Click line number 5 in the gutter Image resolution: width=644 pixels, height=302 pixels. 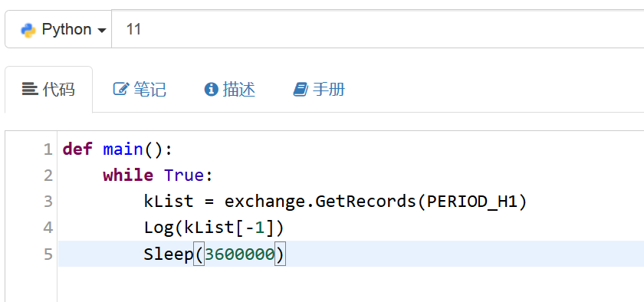pyautogui.click(x=48, y=254)
